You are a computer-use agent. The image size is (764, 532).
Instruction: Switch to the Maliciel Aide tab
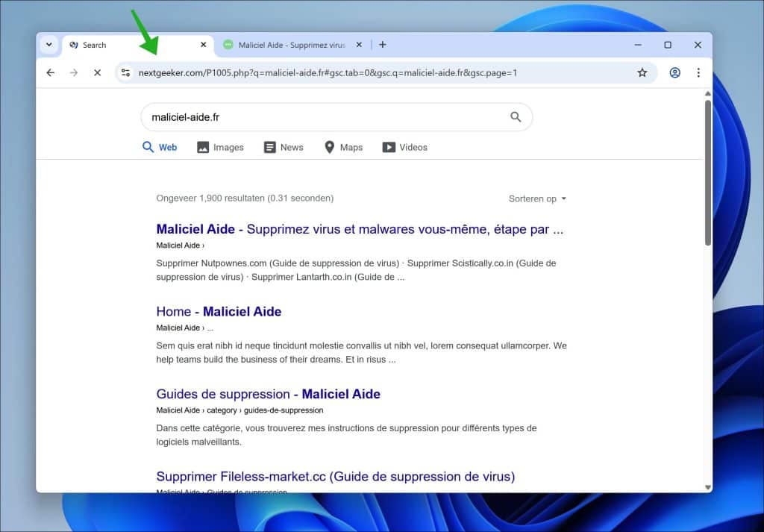293,45
